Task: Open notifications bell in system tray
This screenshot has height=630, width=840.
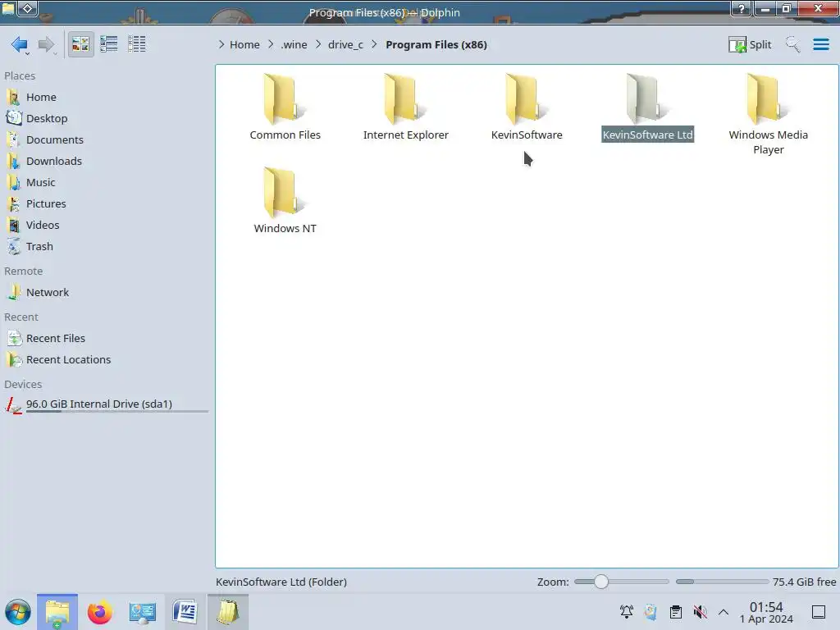Action: point(626,612)
